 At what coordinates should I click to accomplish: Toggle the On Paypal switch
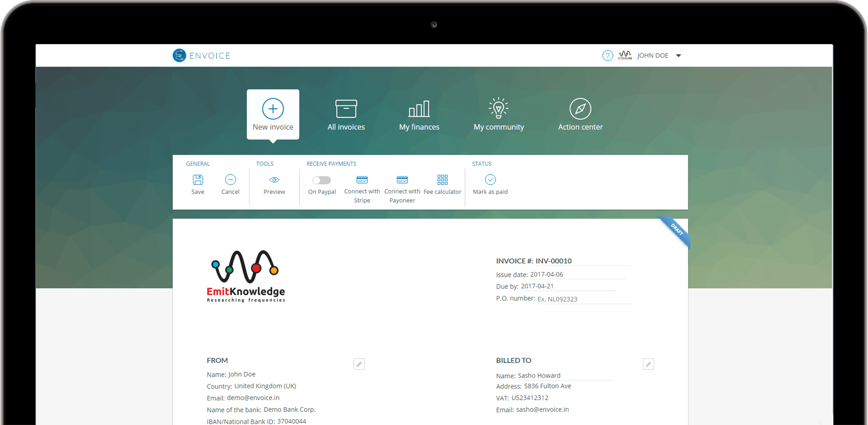[x=322, y=180]
